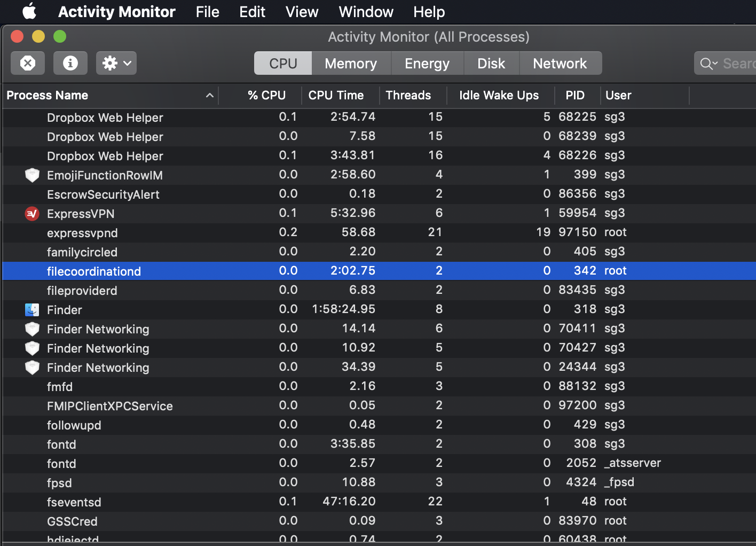Click the search magnifier icon
This screenshot has height=546, width=756.
pos(708,64)
